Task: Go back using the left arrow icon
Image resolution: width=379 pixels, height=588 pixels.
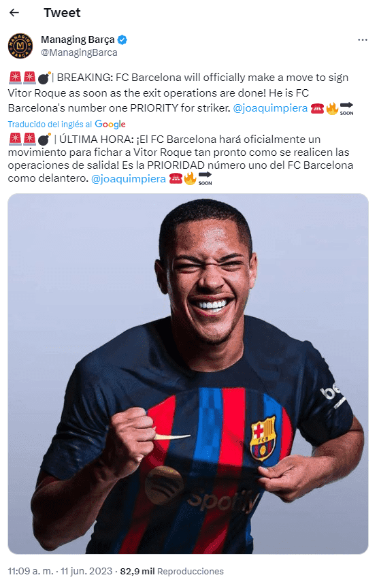Action: (14, 13)
